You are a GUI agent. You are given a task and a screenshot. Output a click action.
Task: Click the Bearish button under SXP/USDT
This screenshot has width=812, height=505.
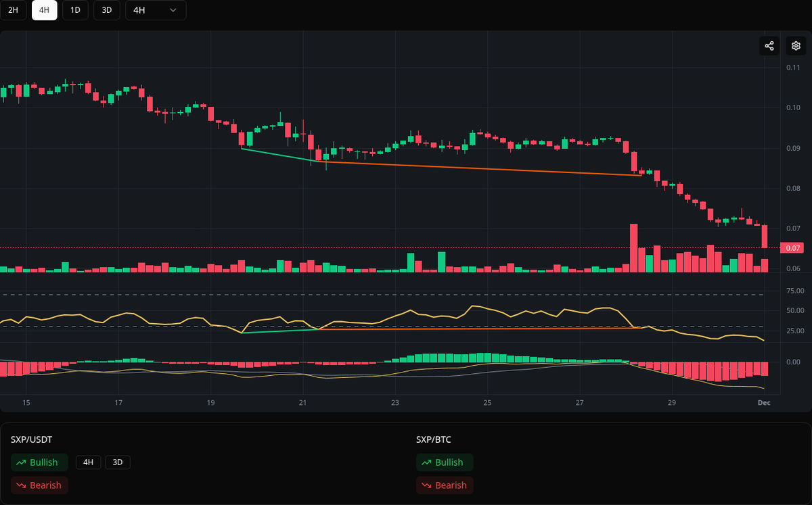(39, 485)
